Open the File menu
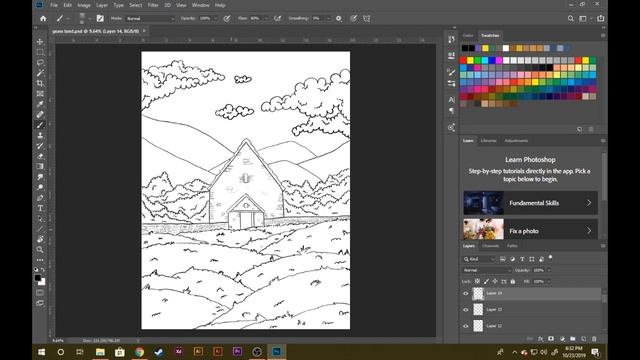Viewport: 640px width, 360px height. pos(54,5)
